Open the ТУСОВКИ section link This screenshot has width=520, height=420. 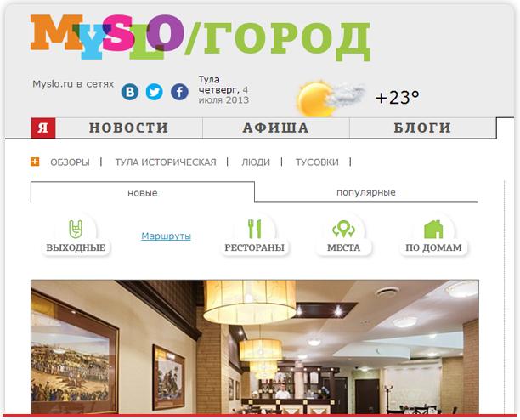[317, 162]
